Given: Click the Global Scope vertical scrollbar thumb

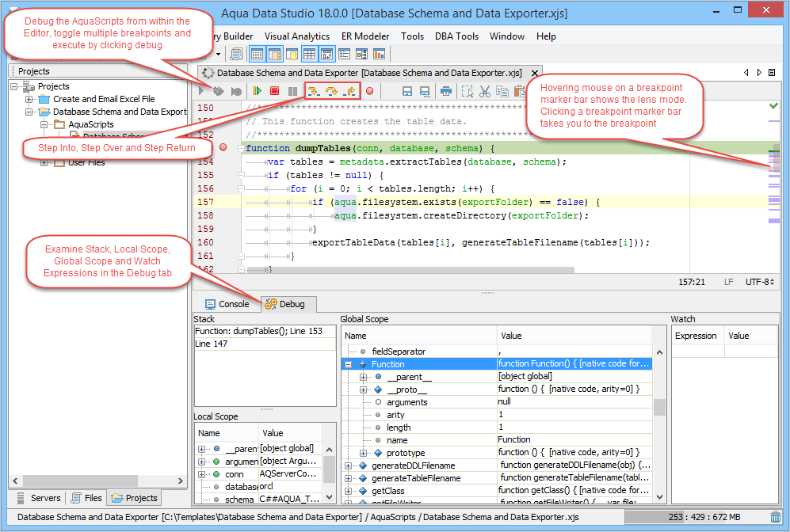Looking at the screenshot, I should click(x=659, y=407).
